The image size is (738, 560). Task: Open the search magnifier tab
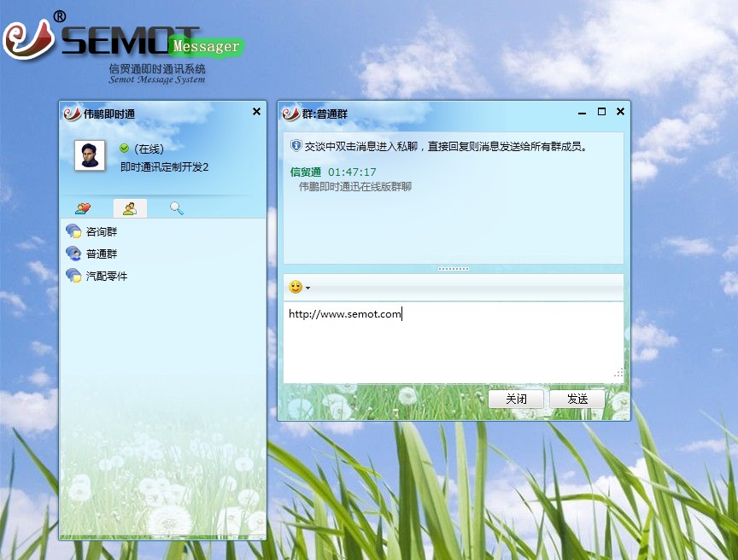(x=177, y=207)
